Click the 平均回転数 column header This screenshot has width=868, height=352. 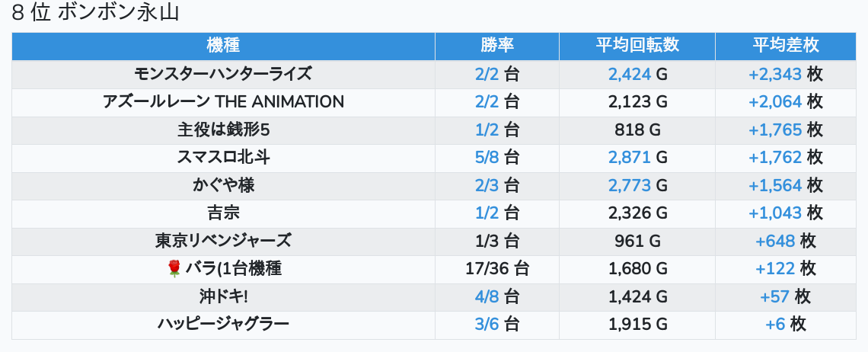637,46
